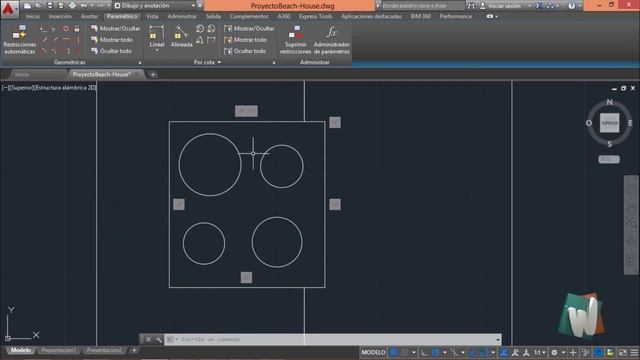Toggle isolate objects in status bar
The width and height of the screenshot is (640, 360).
[585, 352]
